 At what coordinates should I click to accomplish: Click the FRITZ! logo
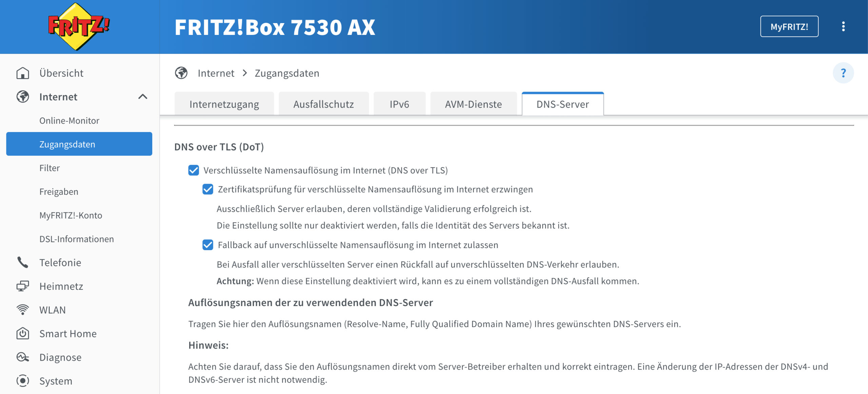pyautogui.click(x=79, y=26)
